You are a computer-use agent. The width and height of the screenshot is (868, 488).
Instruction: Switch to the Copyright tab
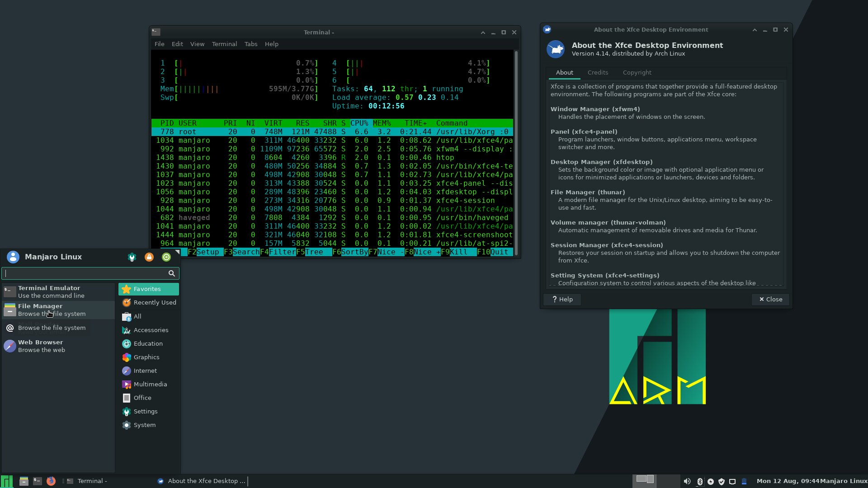[637, 73]
